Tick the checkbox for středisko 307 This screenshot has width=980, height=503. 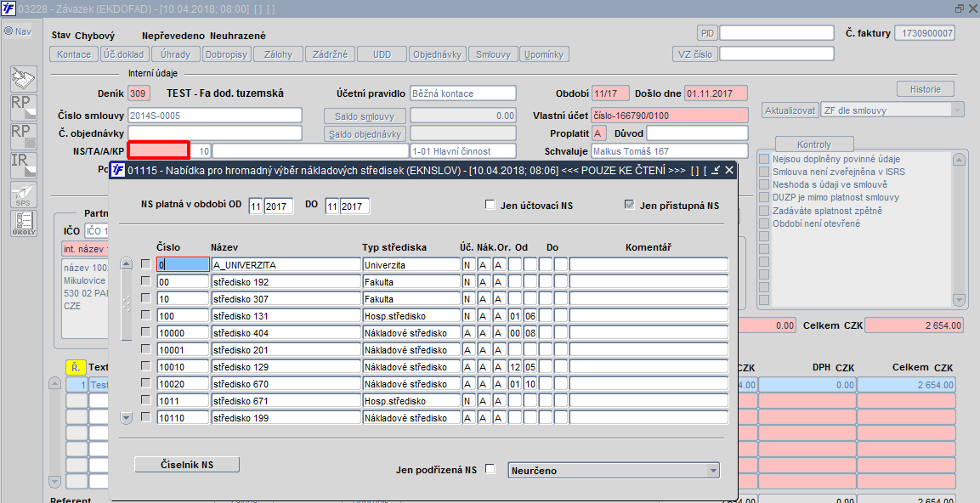tap(145, 298)
